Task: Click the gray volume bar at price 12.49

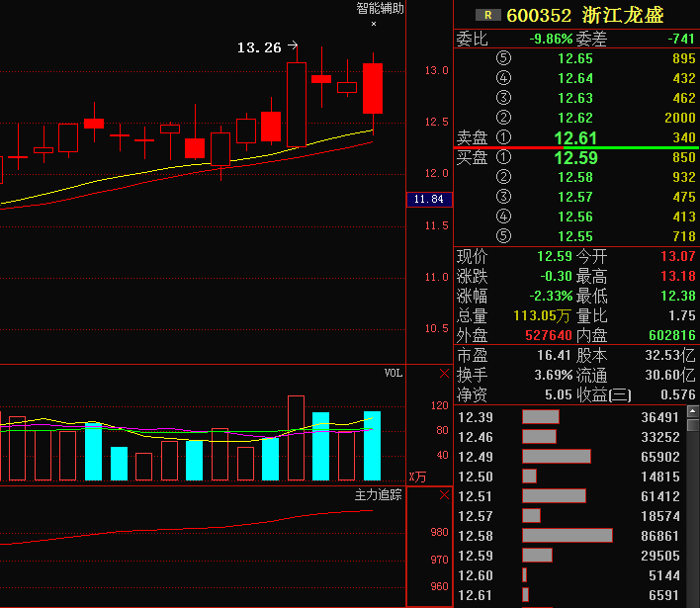Action: tap(556, 457)
